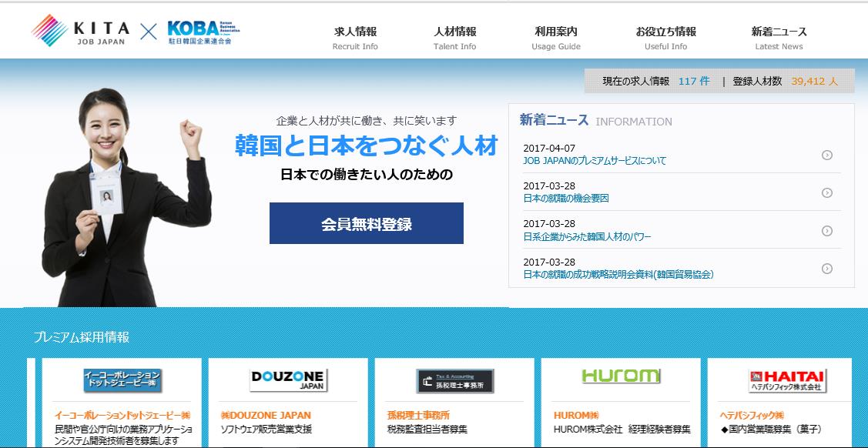
Task: Click arrow icon beside '日本の就職の機会要因'
Action: click(x=827, y=192)
